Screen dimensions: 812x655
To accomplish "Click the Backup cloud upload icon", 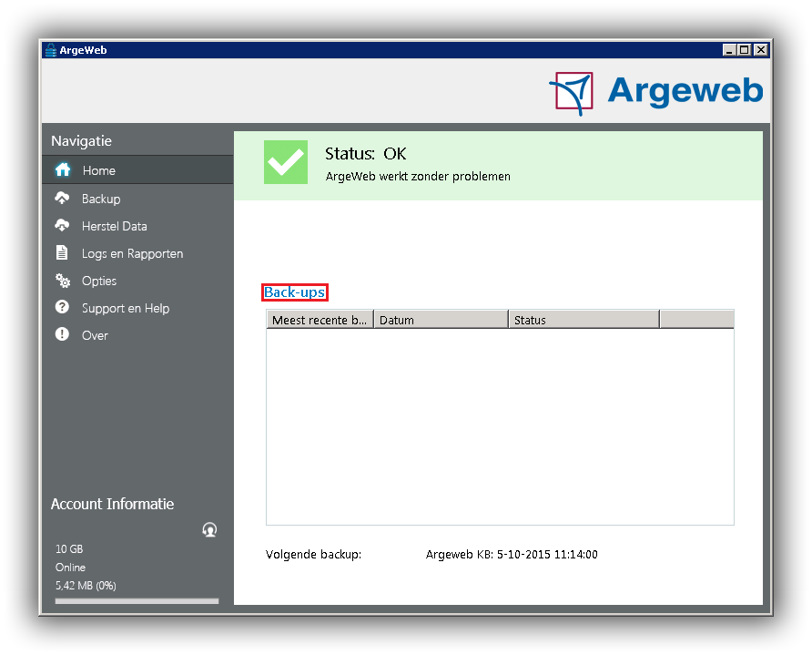I will click(x=62, y=198).
